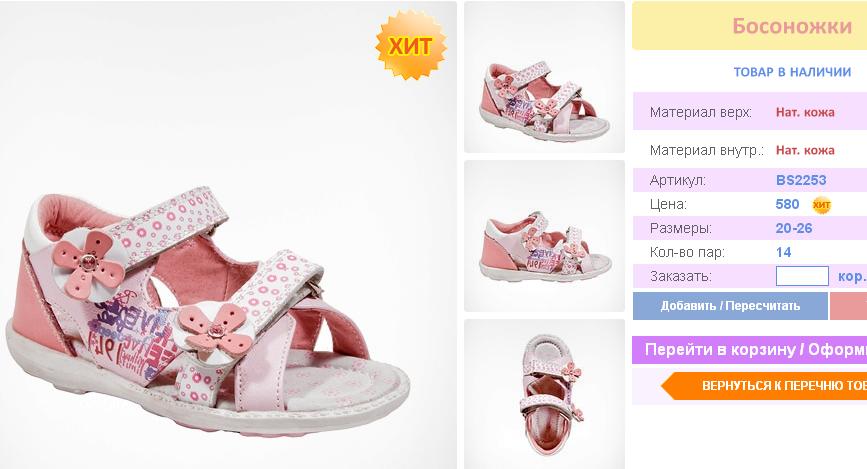The height and width of the screenshot is (469, 867).
Task: Click ВЕРНУТЬСЯ К ПЕРЕЧНЮ orange arrow button
Action: (x=764, y=385)
